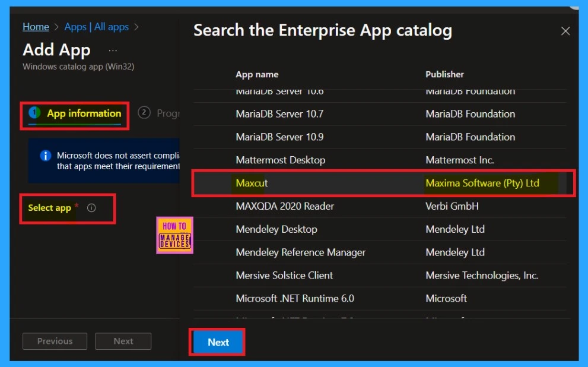
Task: Select the Maxcut app row
Action: [380, 183]
